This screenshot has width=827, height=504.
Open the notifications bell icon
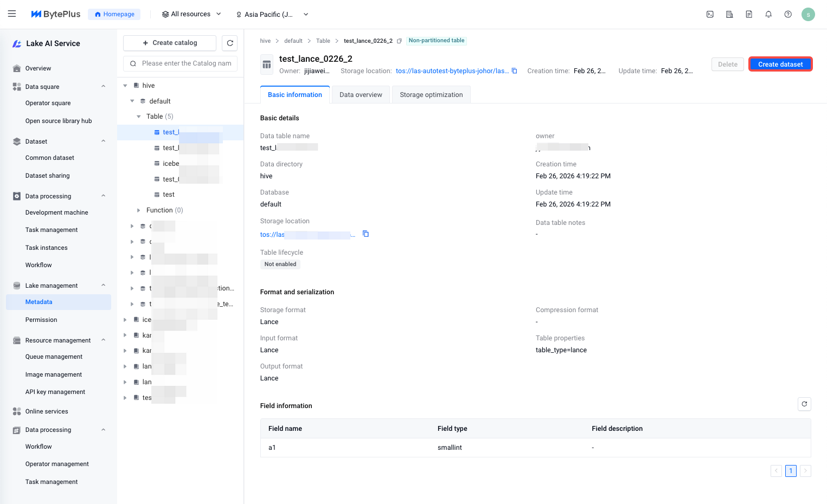tap(768, 15)
